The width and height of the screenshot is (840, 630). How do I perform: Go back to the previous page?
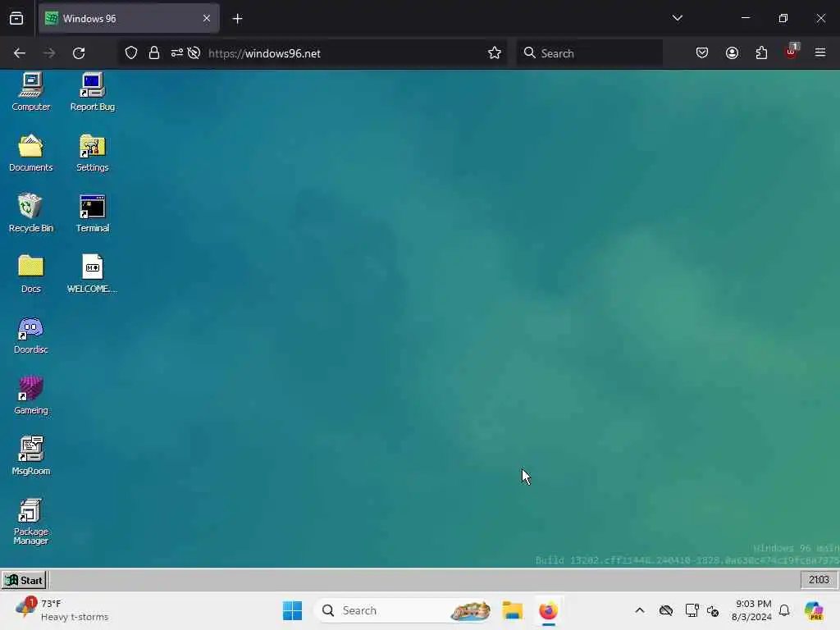20,53
